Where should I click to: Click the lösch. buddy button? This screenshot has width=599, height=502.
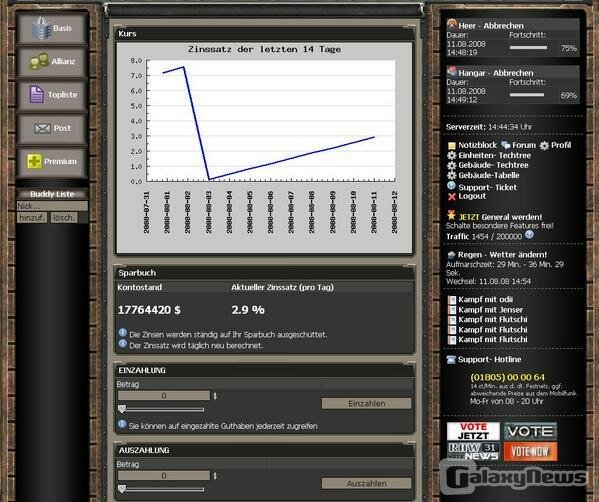click(64, 218)
